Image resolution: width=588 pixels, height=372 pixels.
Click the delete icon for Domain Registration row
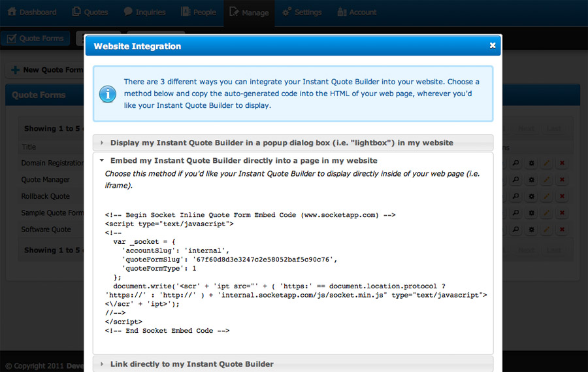click(562, 163)
